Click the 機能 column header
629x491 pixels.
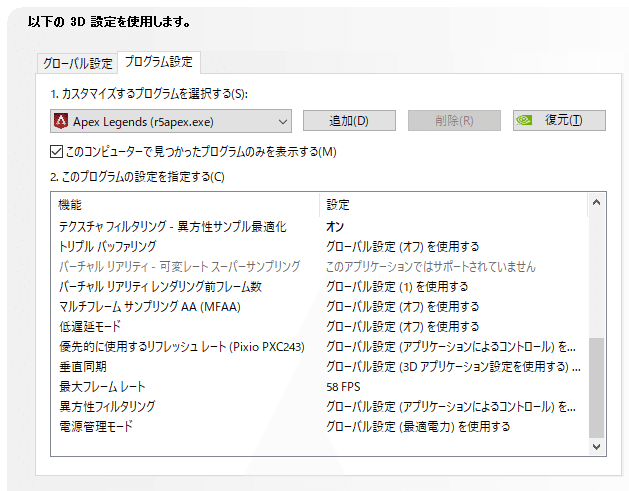70,205
